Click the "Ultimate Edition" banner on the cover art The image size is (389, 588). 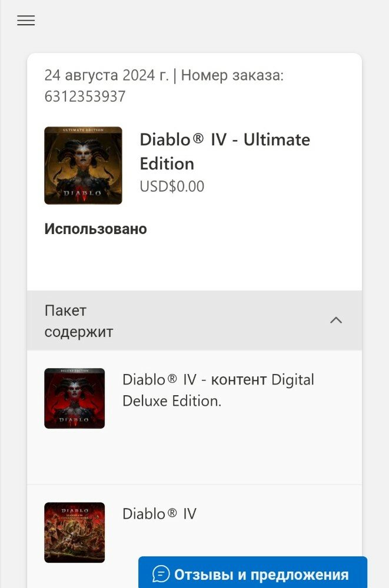point(83,130)
